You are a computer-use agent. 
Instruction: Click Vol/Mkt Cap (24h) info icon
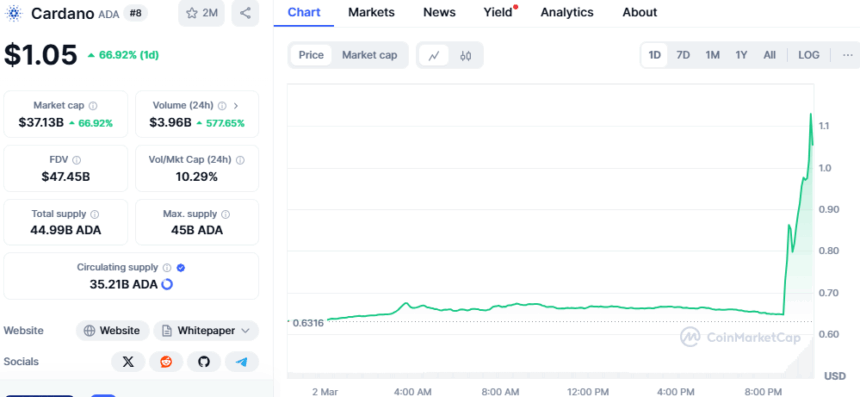tap(240, 160)
